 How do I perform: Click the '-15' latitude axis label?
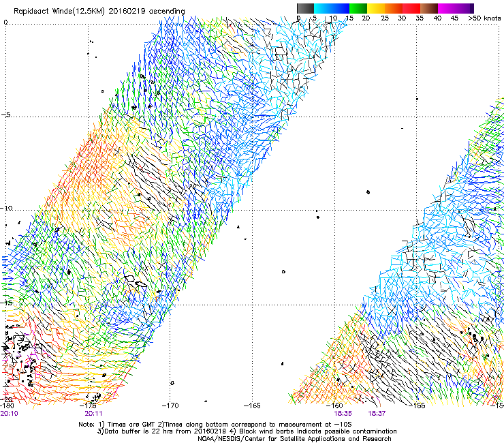pyautogui.click(x=6, y=303)
